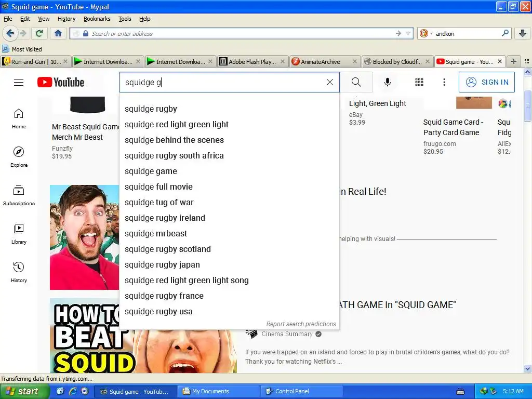
Task: Close the AnimateArchive tab
Action: 354,61
